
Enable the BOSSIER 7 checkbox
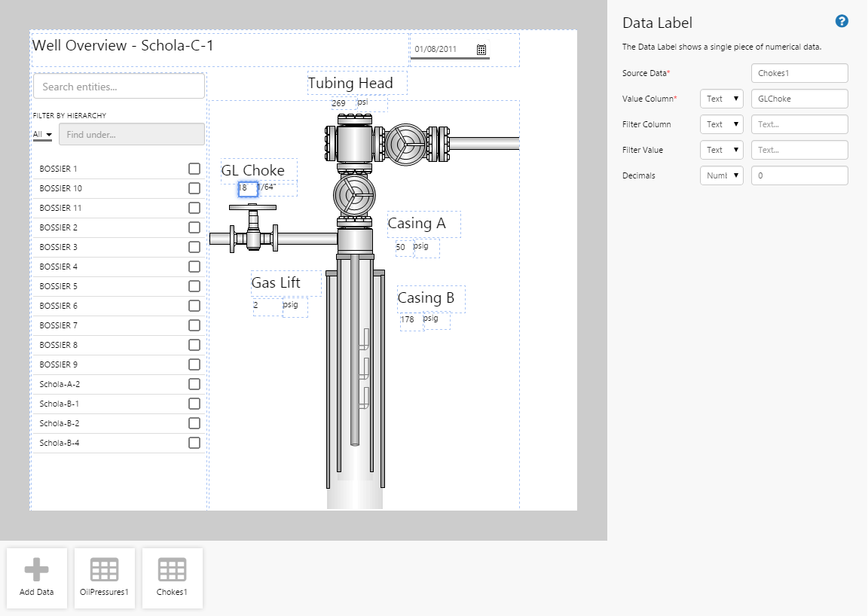click(194, 325)
